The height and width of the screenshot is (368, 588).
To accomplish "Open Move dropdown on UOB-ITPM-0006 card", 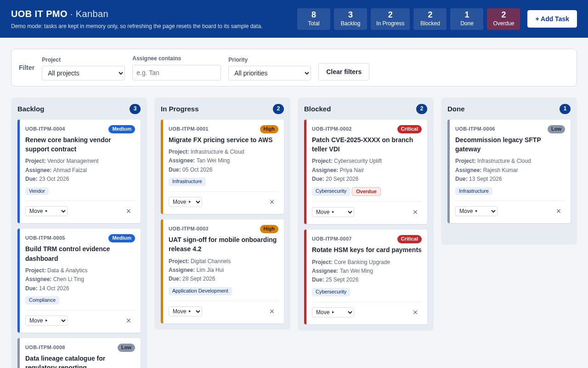I will pyautogui.click(x=476, y=211).
